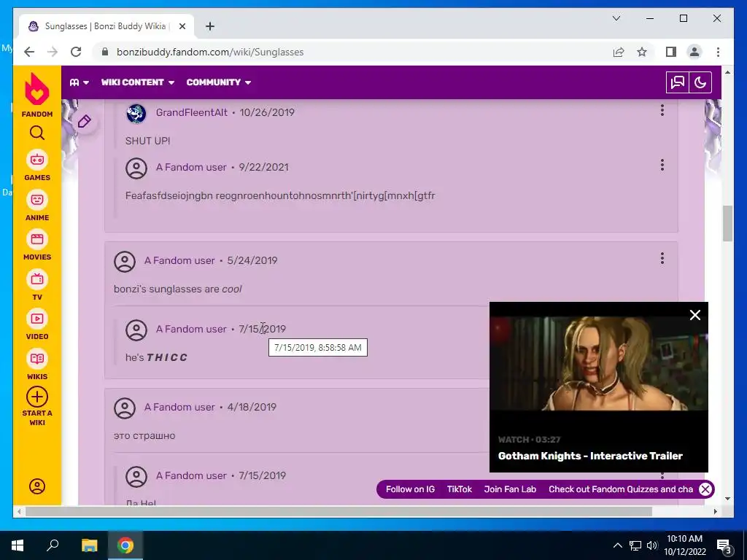This screenshot has height=560, width=747.
Task: Go back in Chrome
Action: pos(29,52)
